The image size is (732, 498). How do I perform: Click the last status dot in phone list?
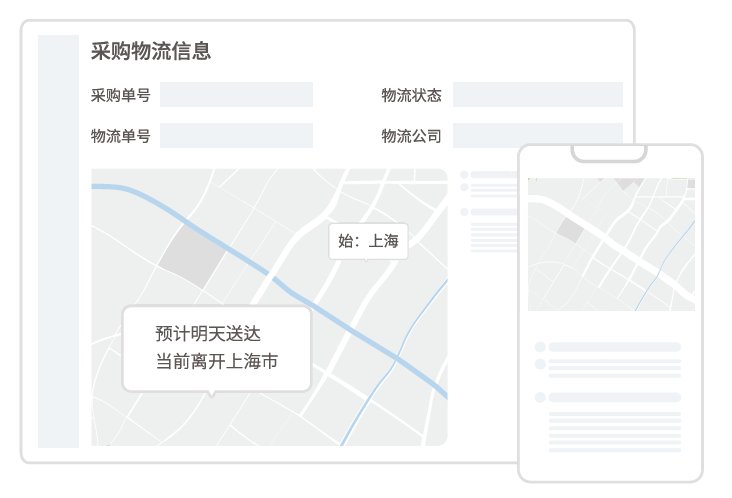(x=540, y=397)
